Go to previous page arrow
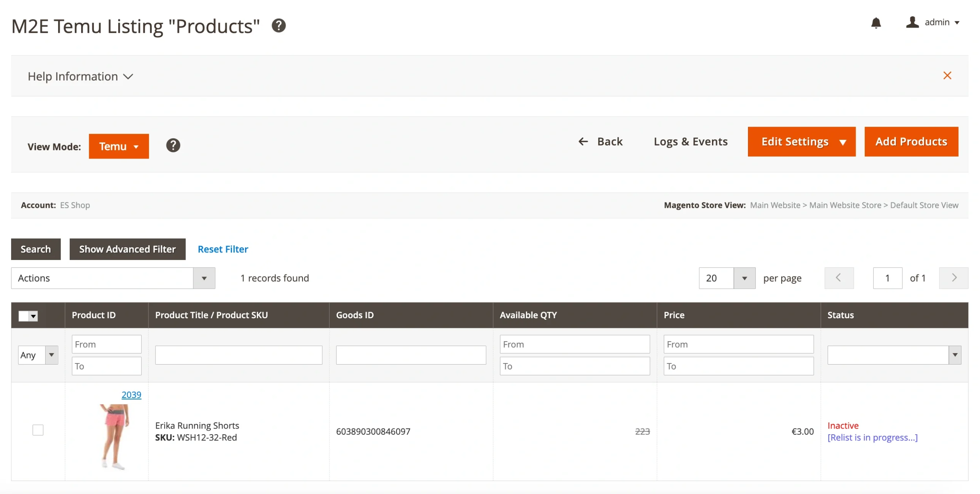Image resolution: width=980 pixels, height=494 pixels. [839, 278]
